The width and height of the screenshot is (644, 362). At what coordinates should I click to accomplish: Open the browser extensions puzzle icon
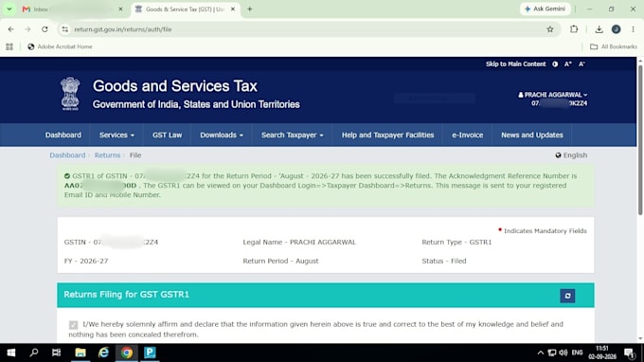coord(574,29)
